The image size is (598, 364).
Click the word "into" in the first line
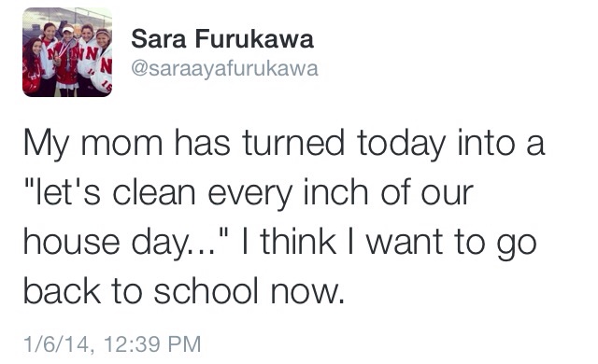(486, 143)
